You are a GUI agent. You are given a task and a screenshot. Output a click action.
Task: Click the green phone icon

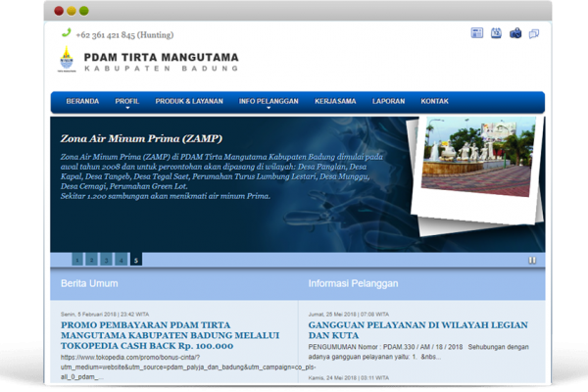click(67, 32)
